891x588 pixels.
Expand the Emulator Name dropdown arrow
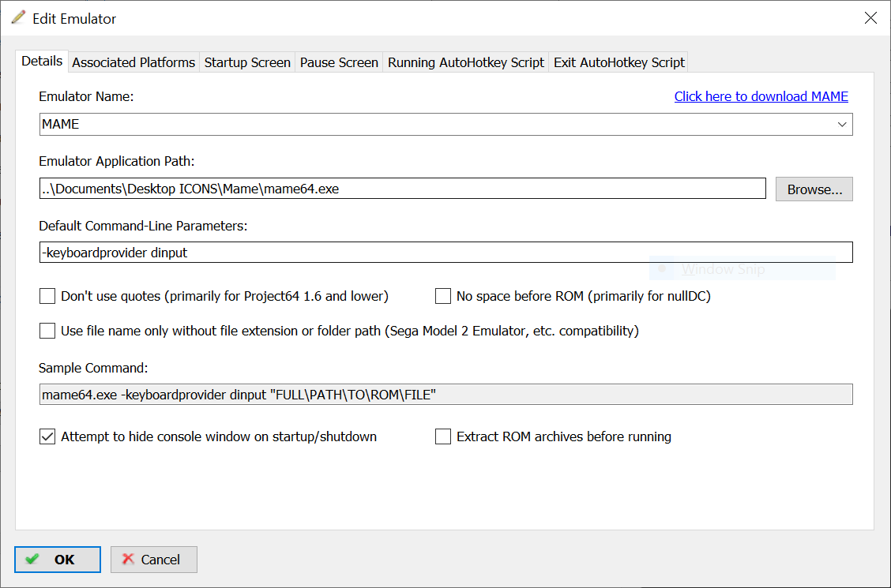[841, 124]
